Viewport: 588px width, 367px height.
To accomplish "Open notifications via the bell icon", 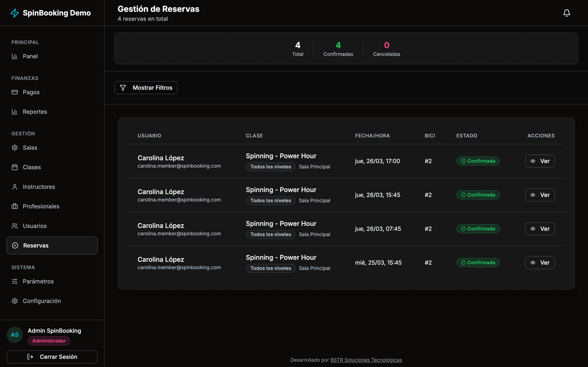I will pyautogui.click(x=566, y=13).
